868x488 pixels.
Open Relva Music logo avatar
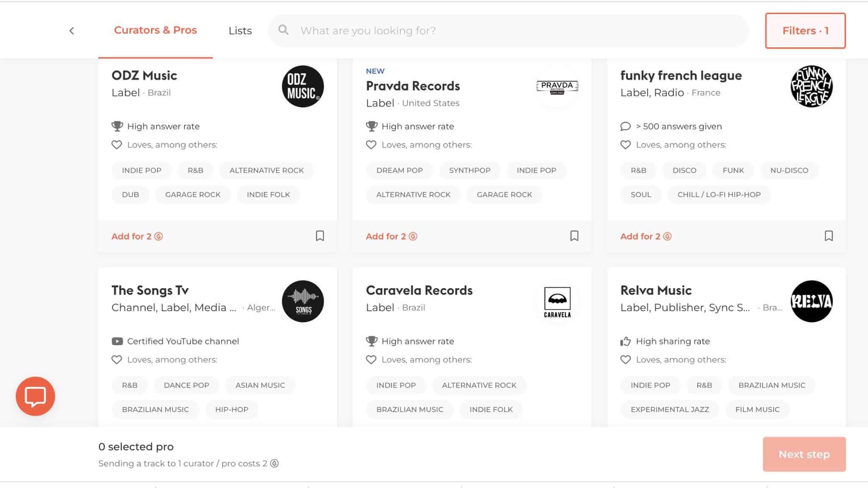[x=812, y=301]
